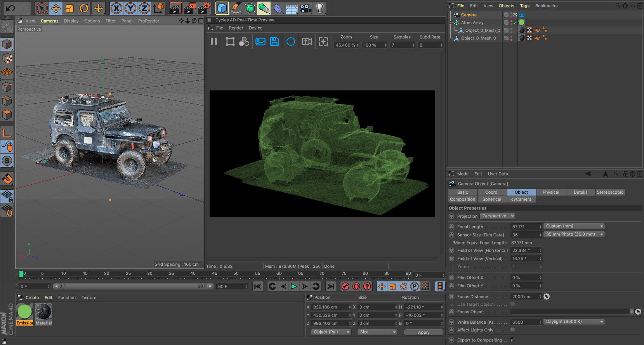Activate the Rotate tool in top toolbar
Image resolution: width=644 pixels, height=345 pixels.
click(84, 8)
